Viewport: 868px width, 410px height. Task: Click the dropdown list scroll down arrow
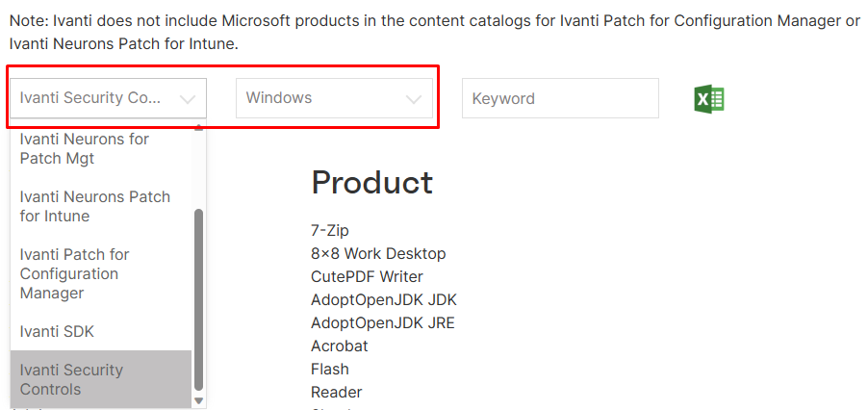199,400
